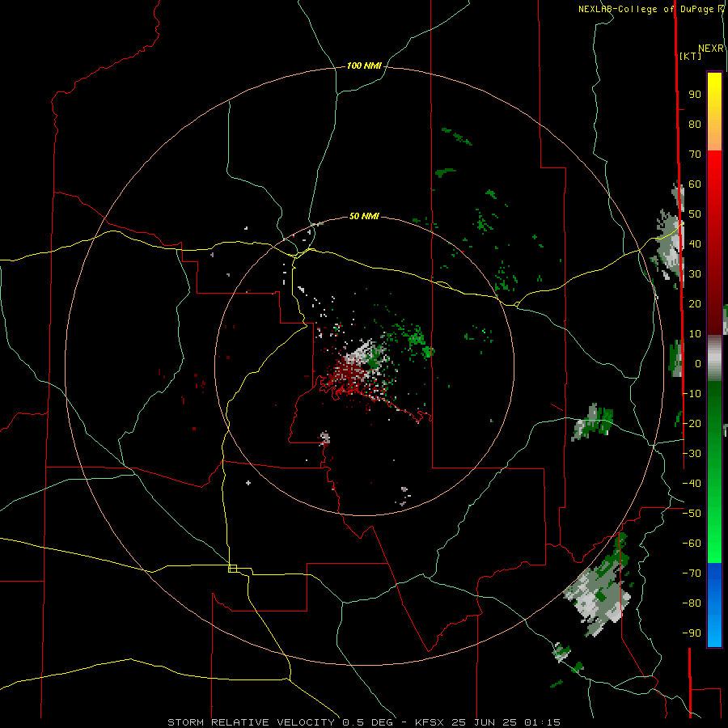Click the -30 value on velocity scale

692,454
